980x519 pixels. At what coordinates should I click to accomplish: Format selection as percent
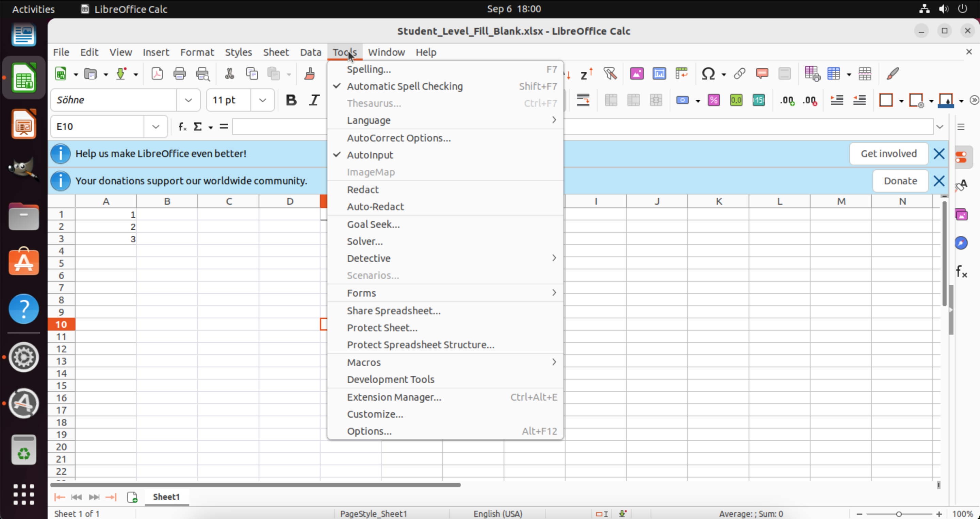(714, 100)
